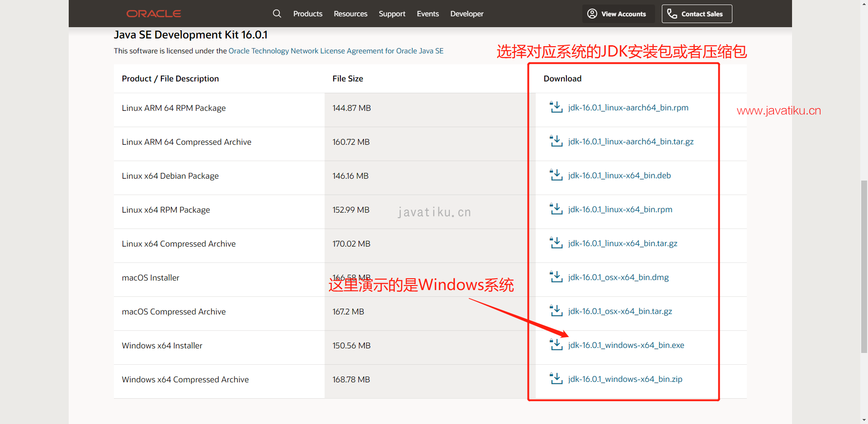
Task: Open the Developer menu
Action: (467, 14)
